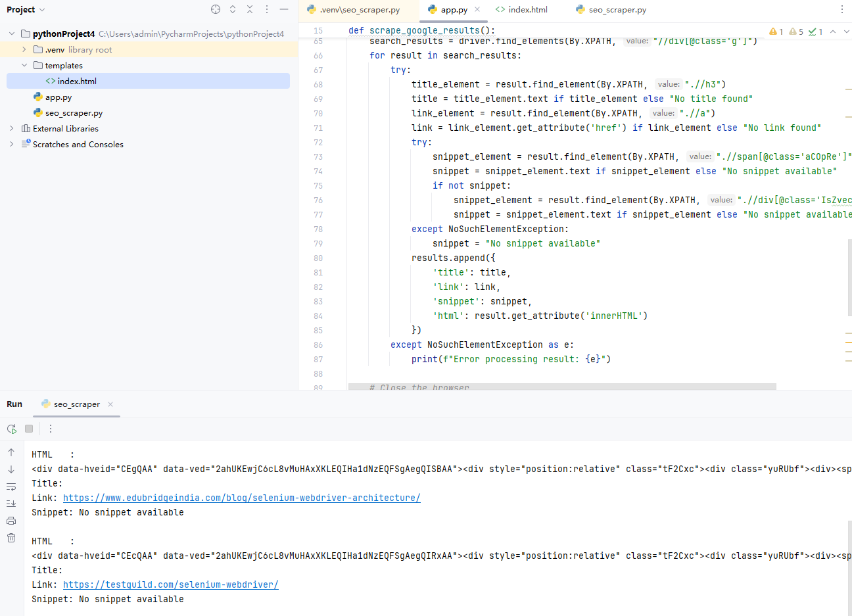Collapse the pythonProject4 root node

click(12, 34)
